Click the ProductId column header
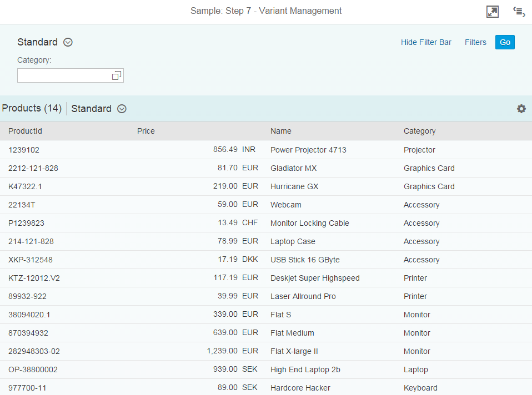The image size is (532, 395). (x=26, y=131)
